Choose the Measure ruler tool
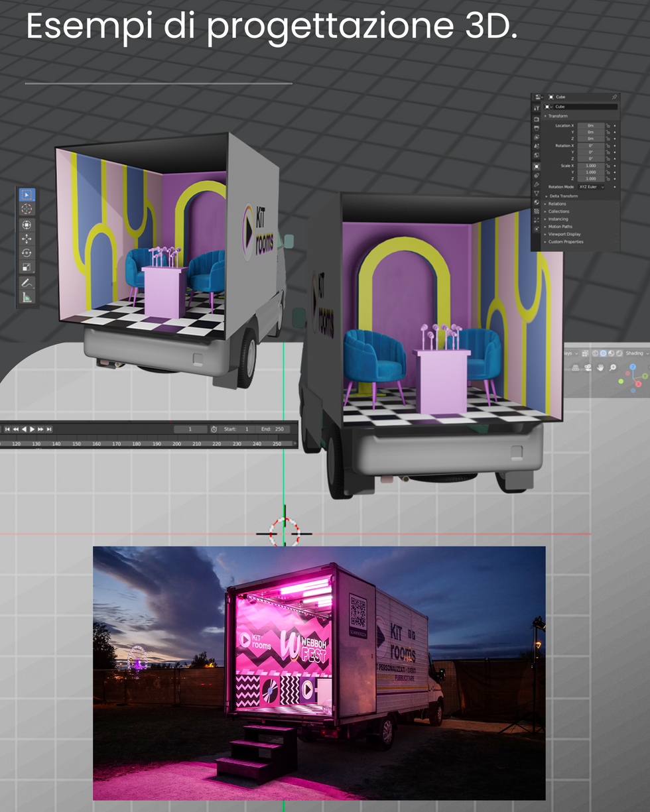Viewport: 650px width, 812px height. [x=27, y=298]
